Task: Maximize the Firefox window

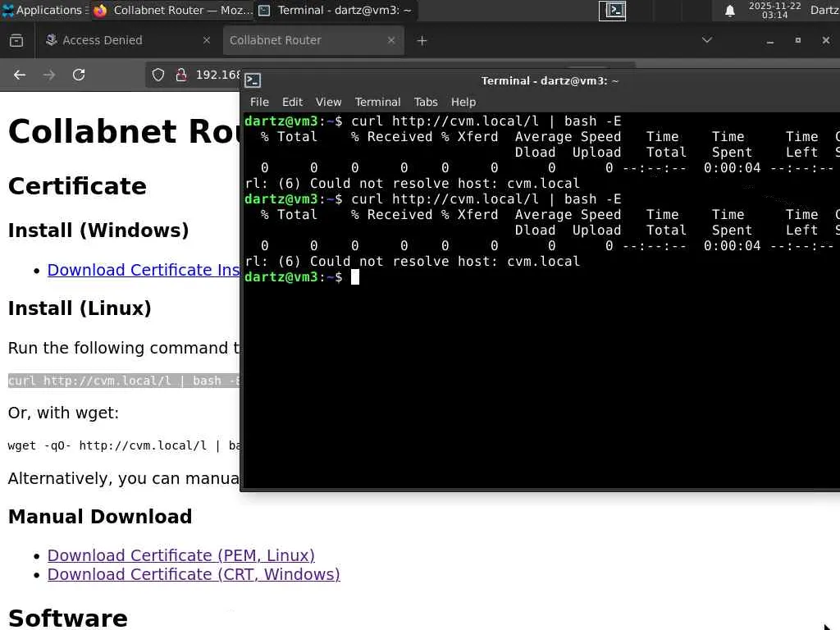Action: tap(797, 40)
